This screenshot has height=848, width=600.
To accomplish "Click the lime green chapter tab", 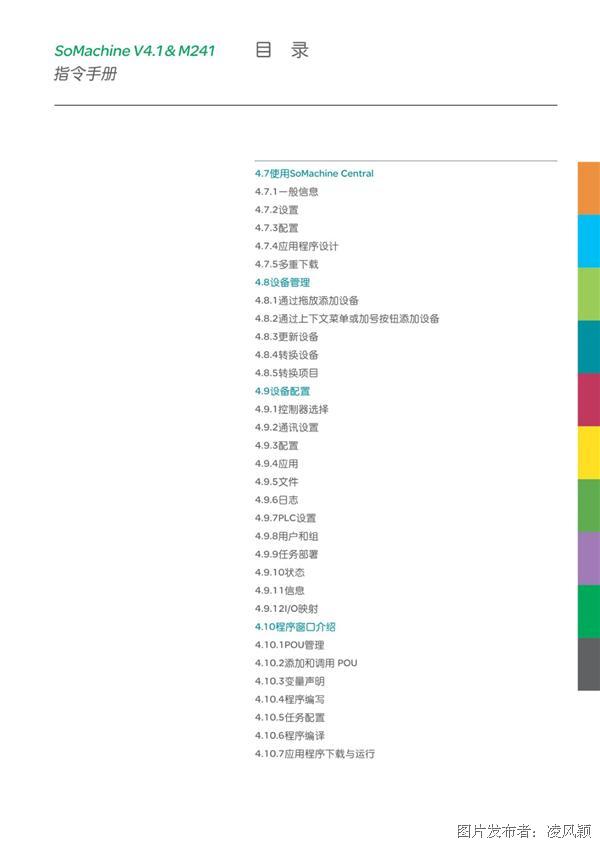I will tap(589, 294).
